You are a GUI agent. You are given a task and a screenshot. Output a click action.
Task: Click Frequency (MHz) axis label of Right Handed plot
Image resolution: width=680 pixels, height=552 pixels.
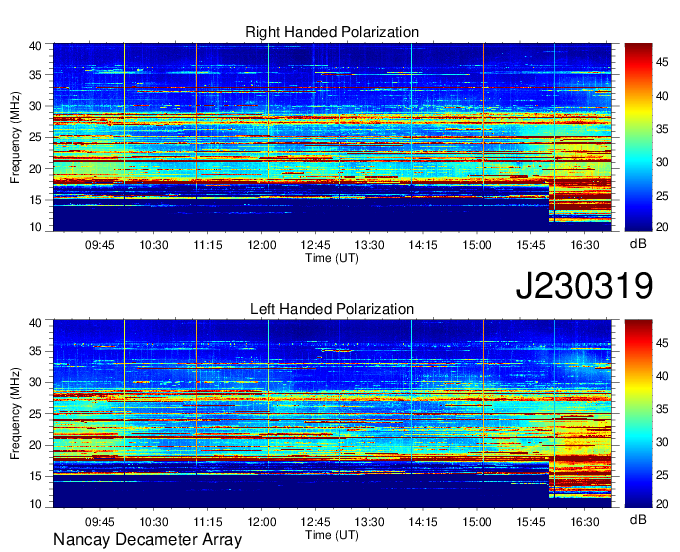click(x=15, y=137)
